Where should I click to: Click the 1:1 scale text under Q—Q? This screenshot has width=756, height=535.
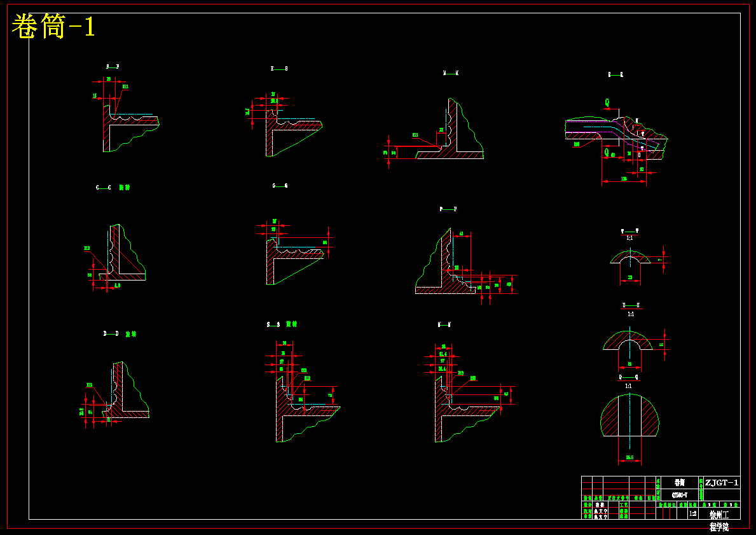tap(628, 386)
